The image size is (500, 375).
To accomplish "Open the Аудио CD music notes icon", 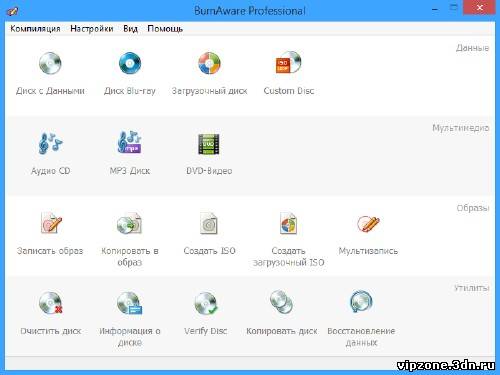I will [x=50, y=143].
